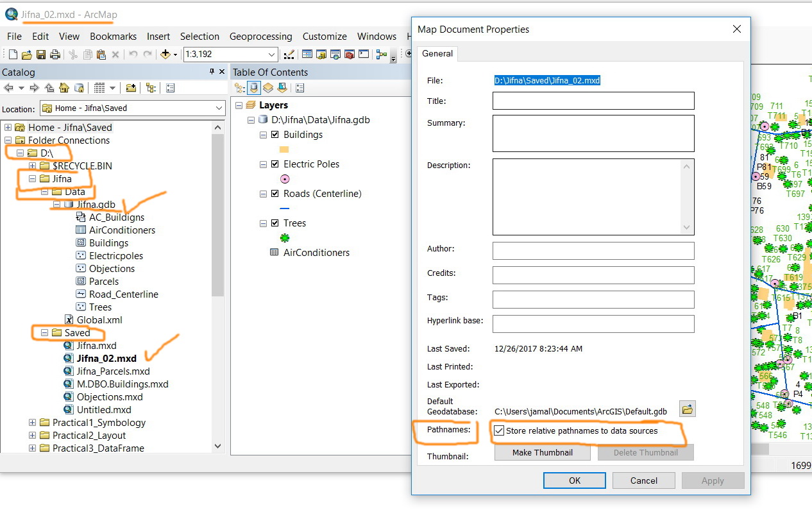Image resolution: width=812 pixels, height=510 pixels.
Task: Uncheck the Roads (Centerline) layer visibility
Action: coord(275,194)
